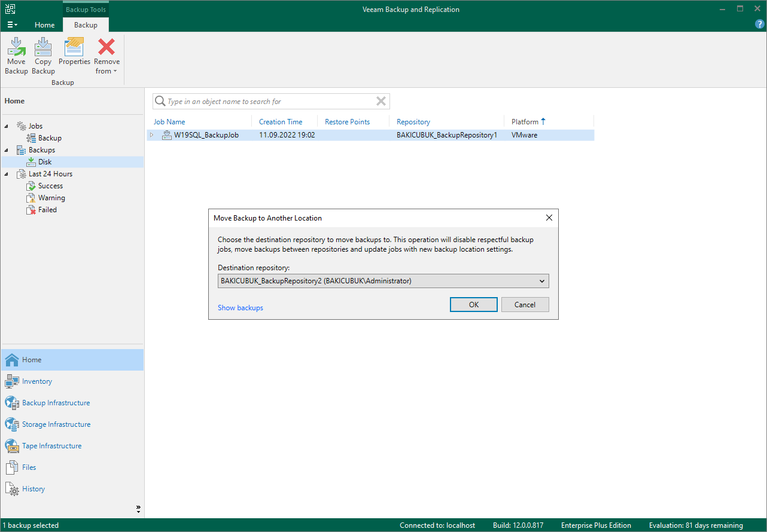
Task: Open the Inventory view
Action: (x=37, y=381)
